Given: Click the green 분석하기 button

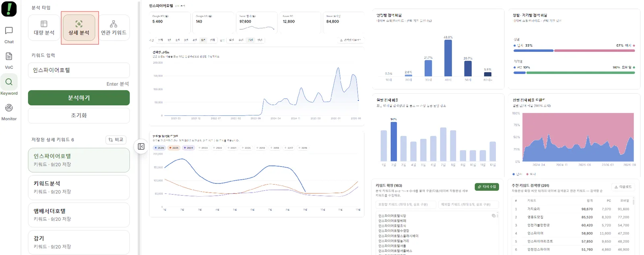Looking at the screenshot, I should click(x=79, y=98).
